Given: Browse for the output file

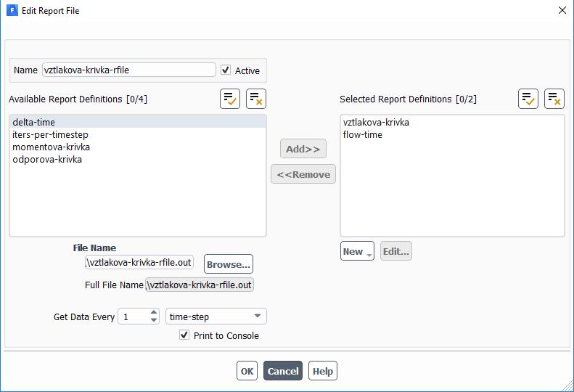Looking at the screenshot, I should click(x=229, y=264).
